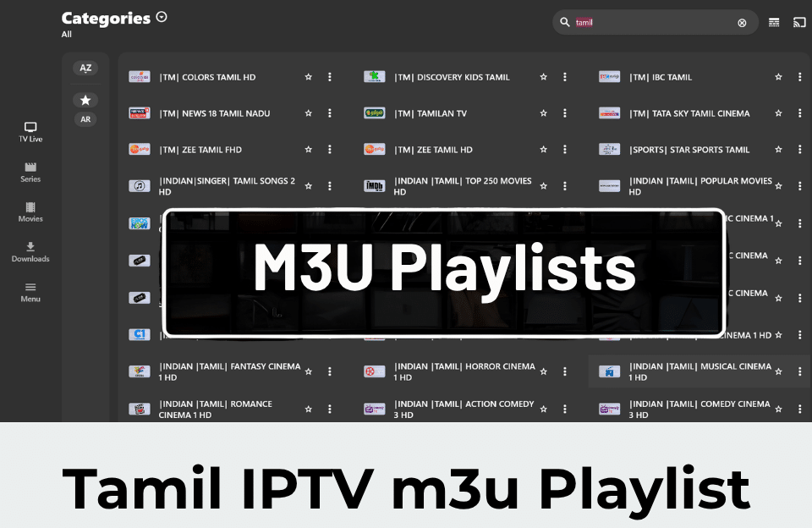This screenshot has height=528, width=812.
Task: Open Movies section in sidebar
Action: click(x=30, y=212)
